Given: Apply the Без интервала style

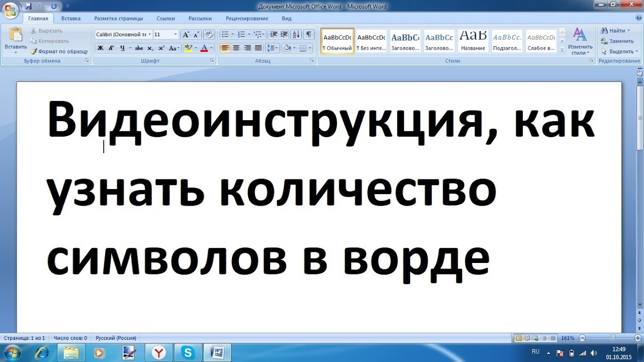Looking at the screenshot, I should pos(371,41).
